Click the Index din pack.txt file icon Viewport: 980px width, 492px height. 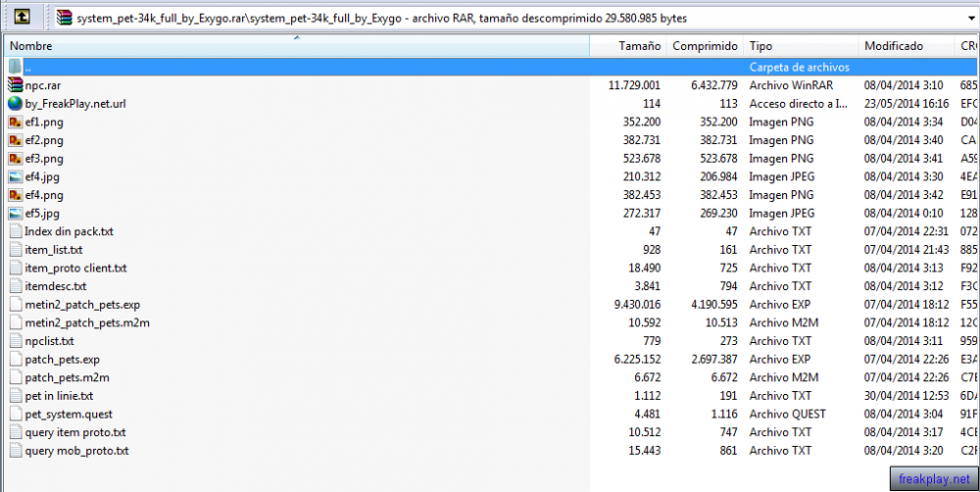pyautogui.click(x=16, y=231)
